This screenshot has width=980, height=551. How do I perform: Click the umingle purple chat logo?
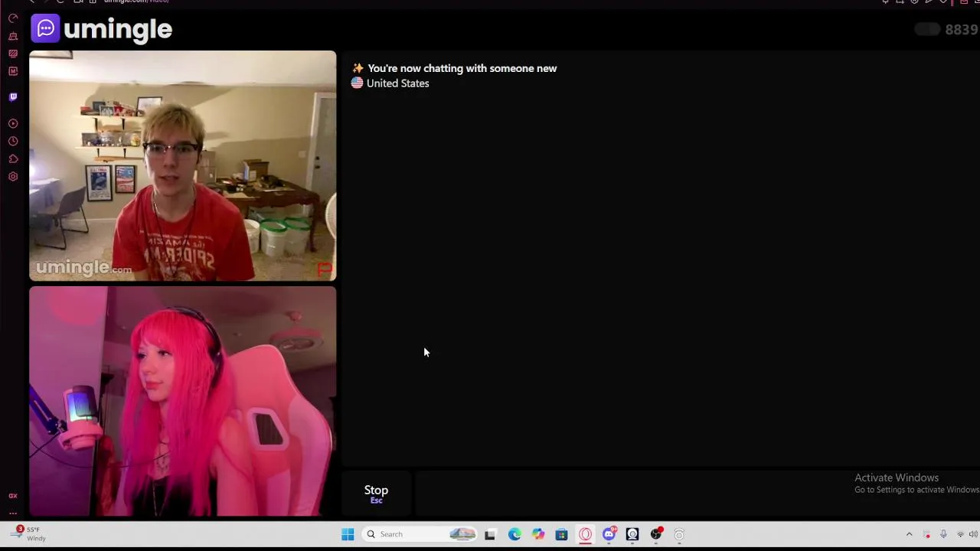click(45, 29)
